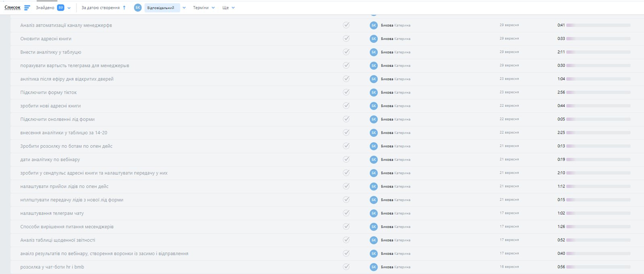Open task 'налаштування телеграм чату'
Screen dimensions: 644x274
tap(52, 213)
